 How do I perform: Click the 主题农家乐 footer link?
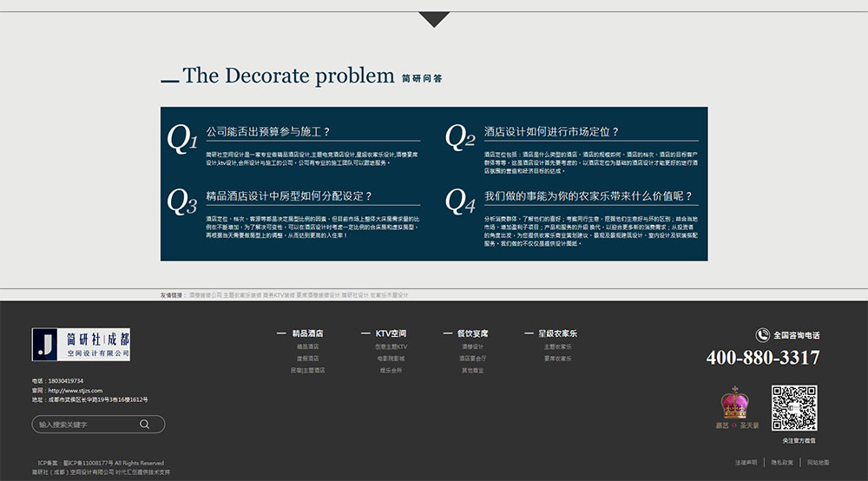pyautogui.click(x=557, y=346)
